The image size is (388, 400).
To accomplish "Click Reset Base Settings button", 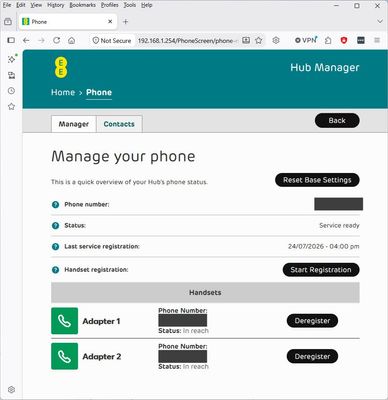I will point(317,180).
